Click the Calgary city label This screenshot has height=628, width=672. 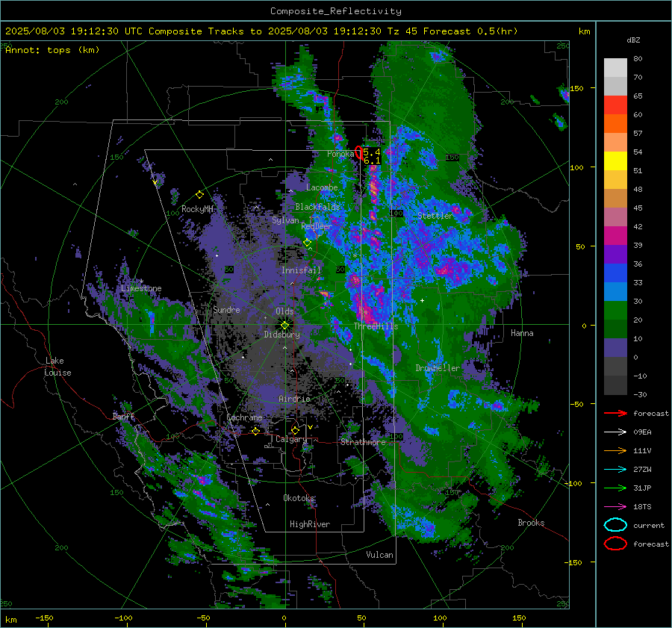(291, 439)
